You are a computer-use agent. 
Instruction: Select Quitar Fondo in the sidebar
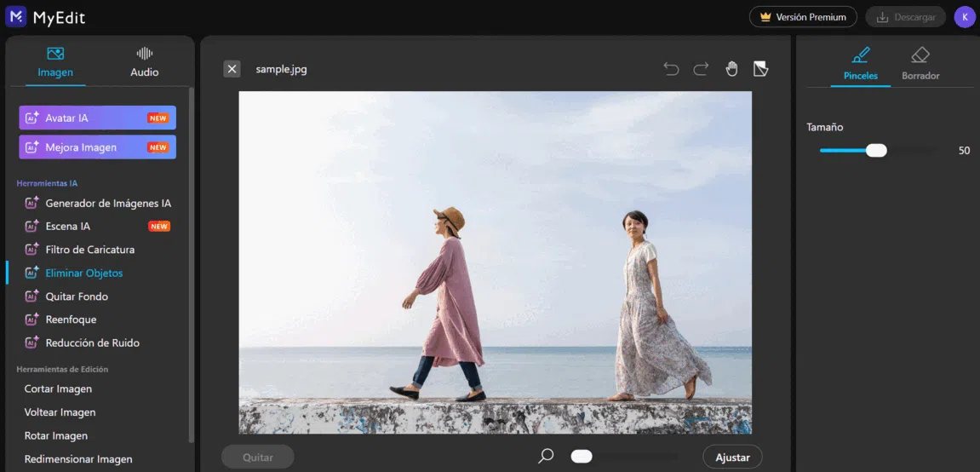[77, 296]
